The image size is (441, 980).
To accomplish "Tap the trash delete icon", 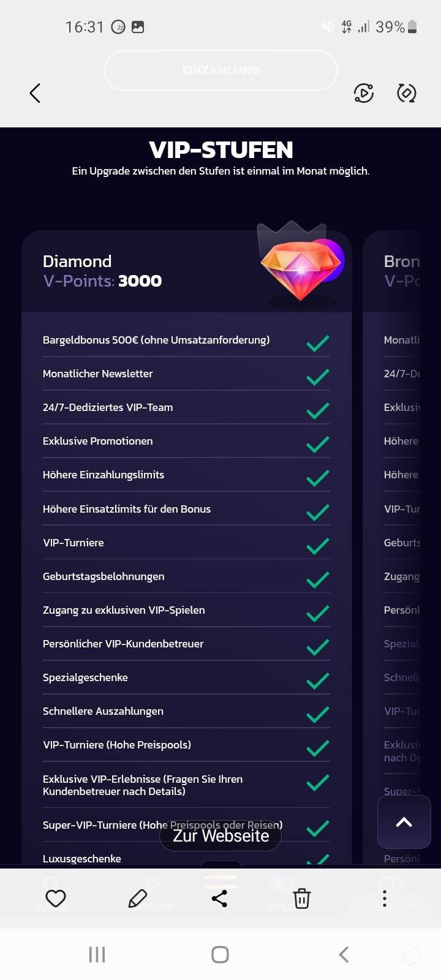I will coord(301,899).
